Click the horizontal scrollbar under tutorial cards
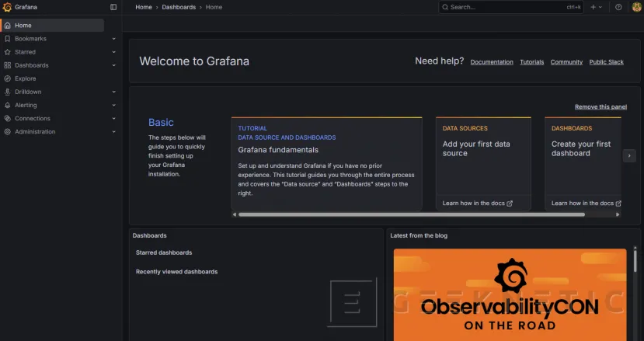The height and width of the screenshot is (341, 644). tap(411, 214)
